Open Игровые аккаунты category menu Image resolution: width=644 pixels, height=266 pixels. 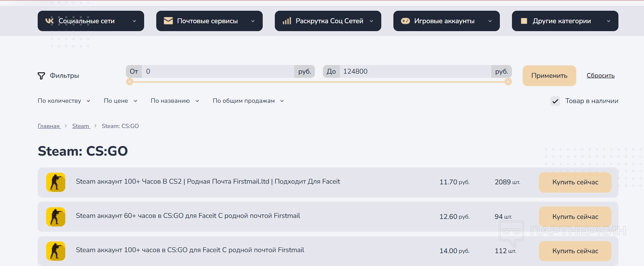click(446, 21)
